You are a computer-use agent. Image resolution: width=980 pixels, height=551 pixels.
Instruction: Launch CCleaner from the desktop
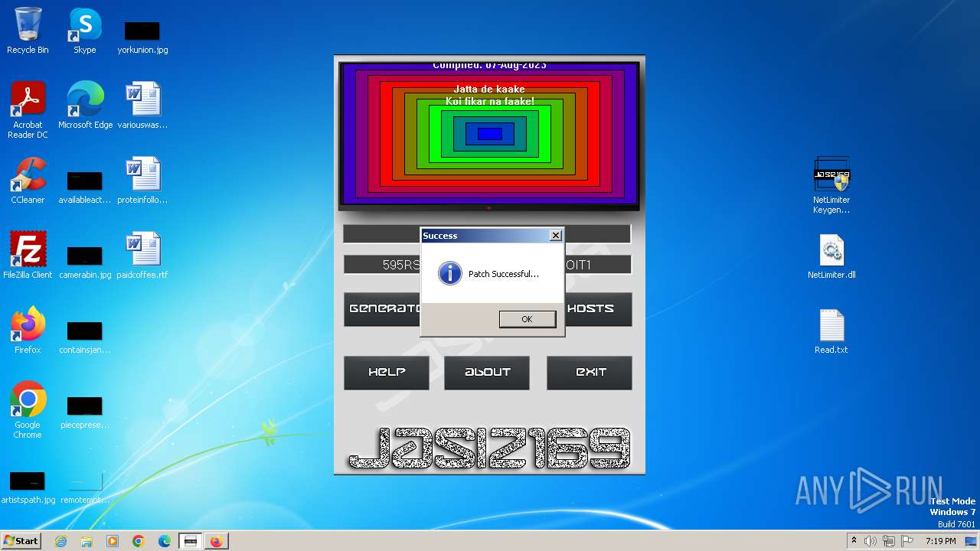coord(28,181)
